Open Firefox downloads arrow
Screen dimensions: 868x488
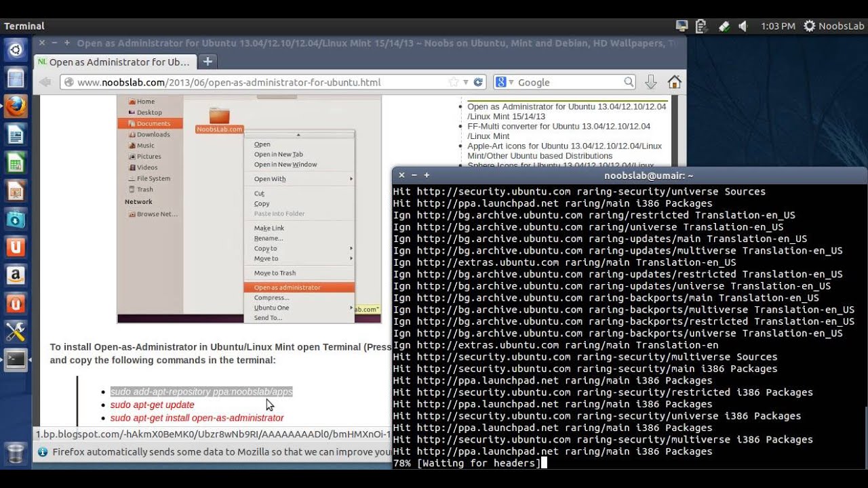(x=650, y=82)
